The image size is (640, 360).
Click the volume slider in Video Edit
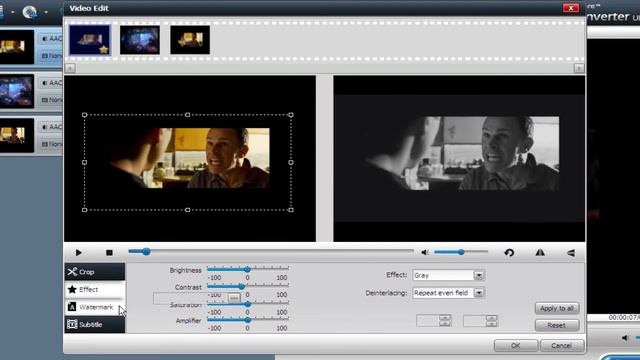[x=461, y=252]
